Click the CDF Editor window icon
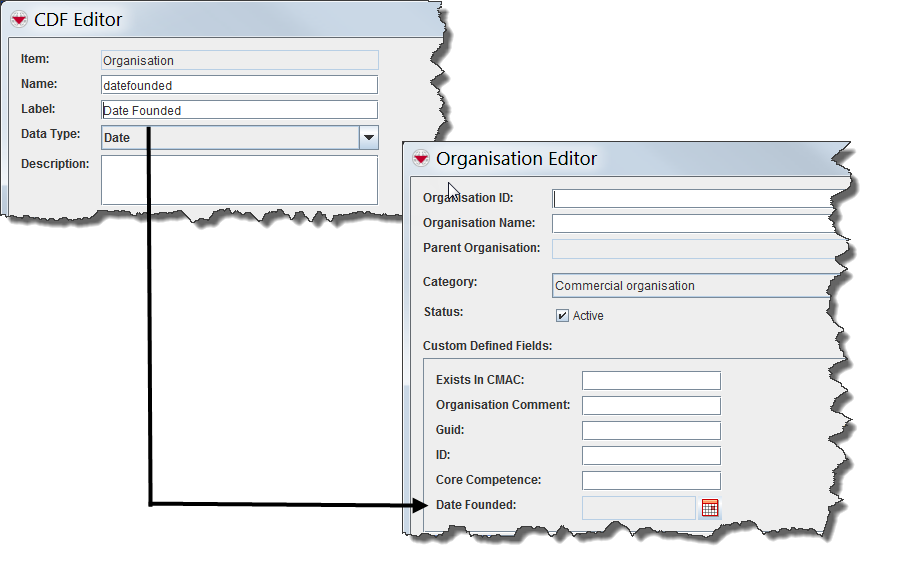This screenshot has width=902, height=578. point(18,19)
